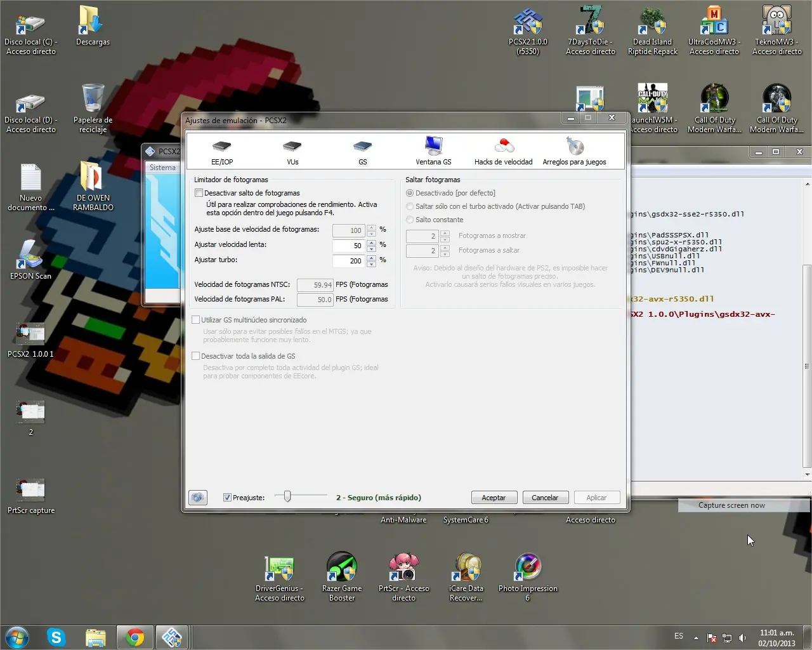Select PrtScr capture desktop image file

[x=30, y=496]
